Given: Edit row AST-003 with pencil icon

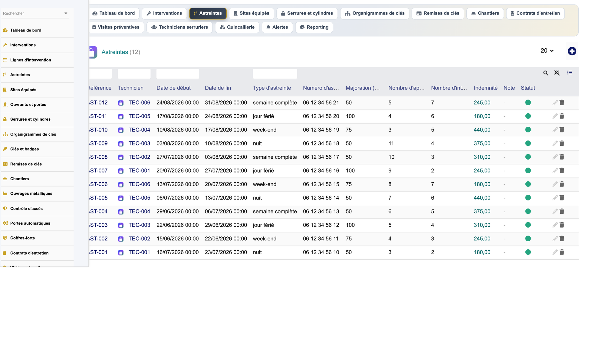Looking at the screenshot, I should 555,225.
